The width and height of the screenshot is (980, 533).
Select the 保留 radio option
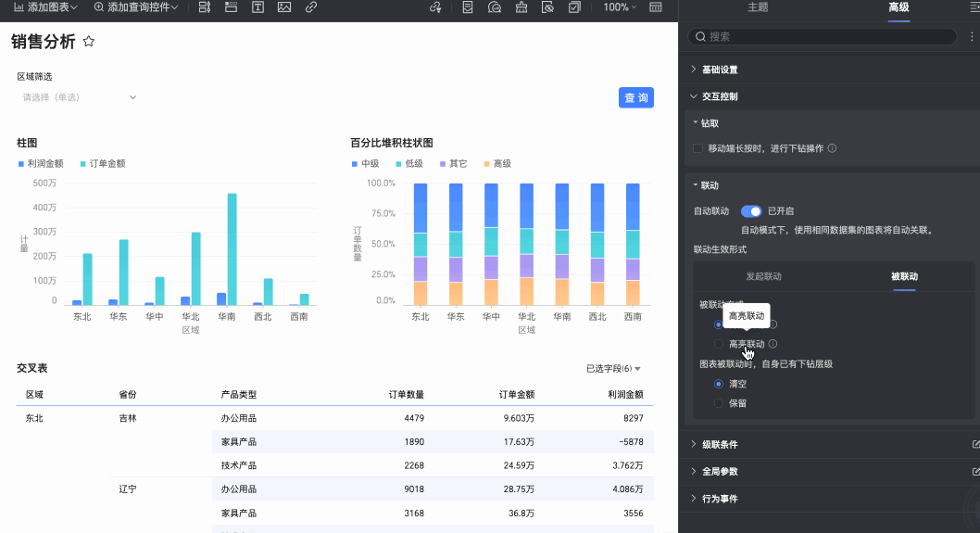719,403
